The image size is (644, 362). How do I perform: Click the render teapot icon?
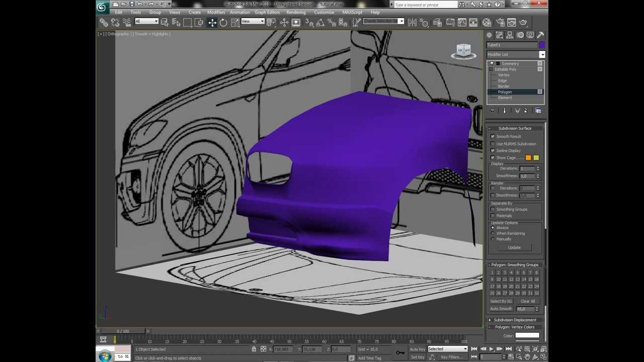pos(523,22)
